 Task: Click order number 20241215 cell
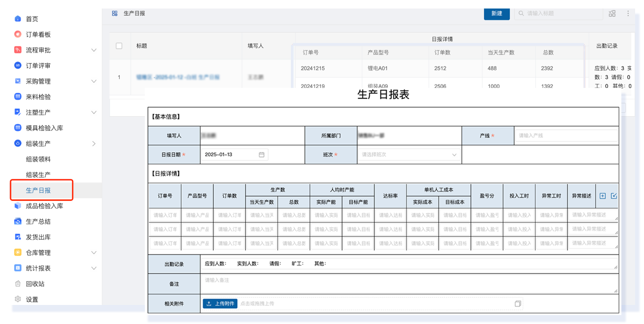coord(313,68)
